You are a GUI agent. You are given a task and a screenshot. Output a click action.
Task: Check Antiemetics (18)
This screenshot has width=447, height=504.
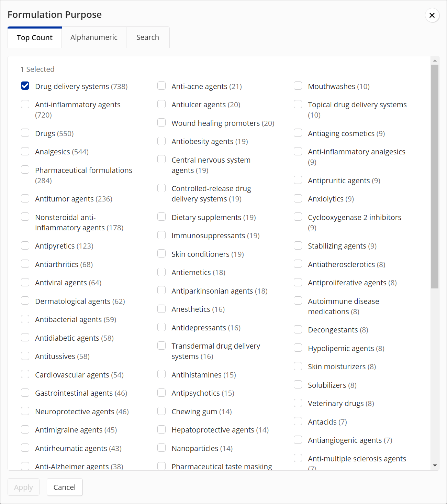pos(161,272)
